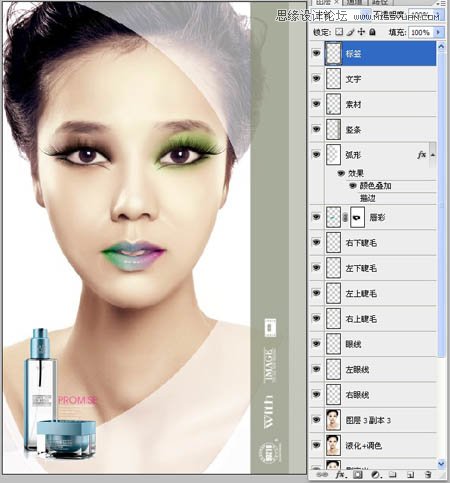Click the delete layer trash icon
This screenshot has height=483, width=450.
tap(428, 474)
